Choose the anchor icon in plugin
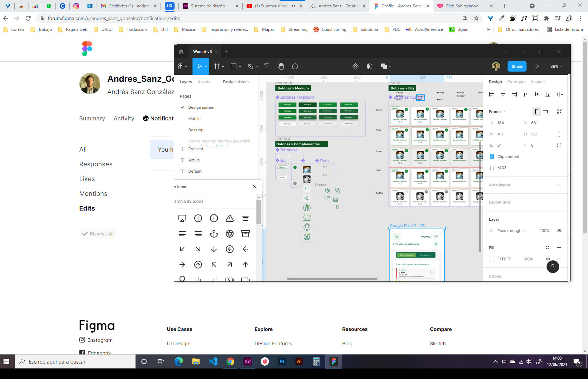Viewport: 588px width, 379px height. pos(214,234)
